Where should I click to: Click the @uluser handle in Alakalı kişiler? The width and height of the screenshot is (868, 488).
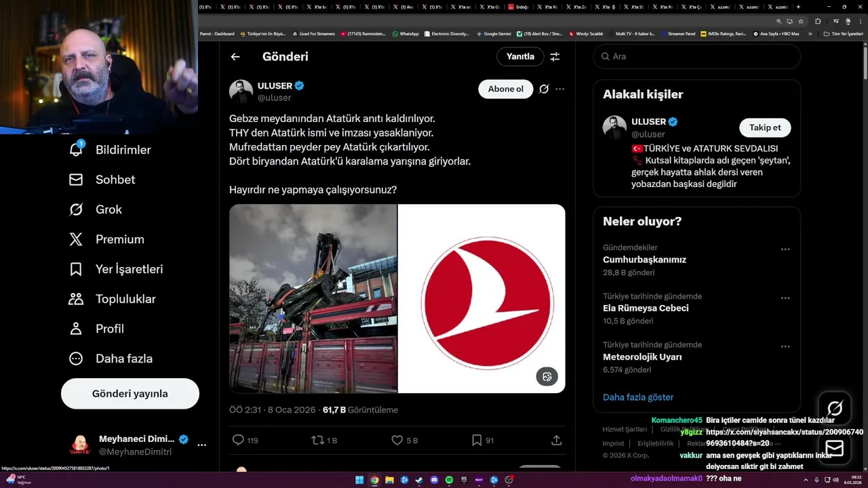648,134
